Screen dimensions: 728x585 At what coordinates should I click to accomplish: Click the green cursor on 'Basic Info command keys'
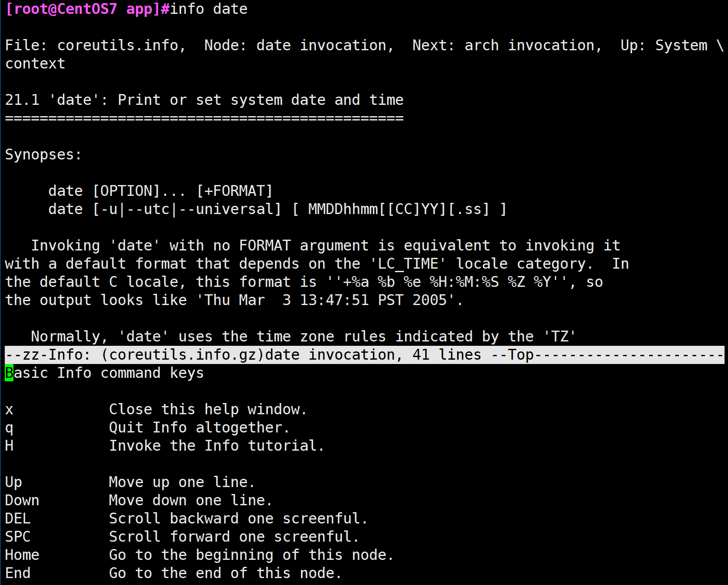click(x=9, y=373)
